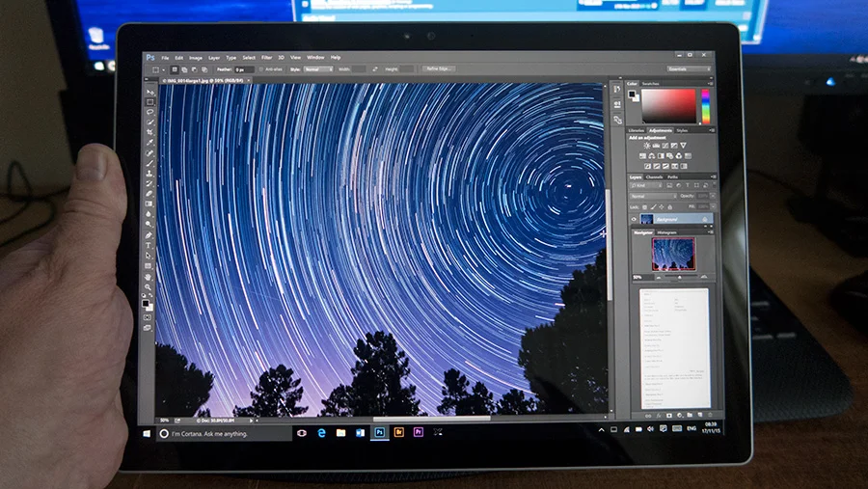This screenshot has width=868, height=489.
Task: Open the Kind filter dropdown in Layers
Action: pyautogui.click(x=646, y=185)
